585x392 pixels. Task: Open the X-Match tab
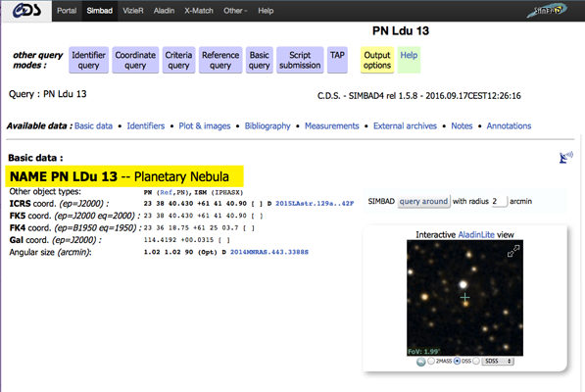coord(199,11)
